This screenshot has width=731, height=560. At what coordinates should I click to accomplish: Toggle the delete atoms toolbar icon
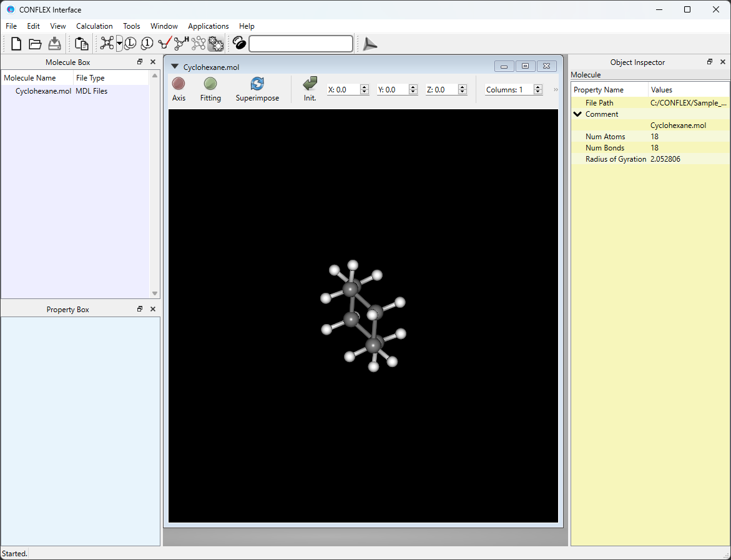coord(199,44)
